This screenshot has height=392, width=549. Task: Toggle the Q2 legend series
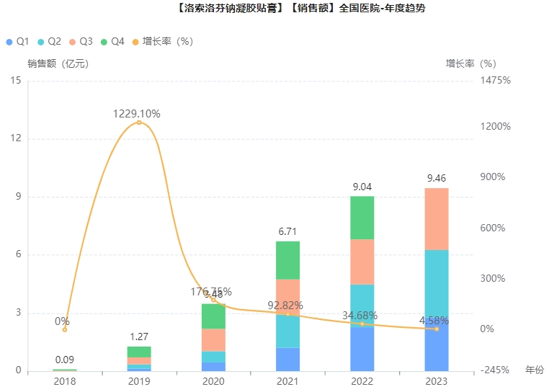tap(50, 42)
